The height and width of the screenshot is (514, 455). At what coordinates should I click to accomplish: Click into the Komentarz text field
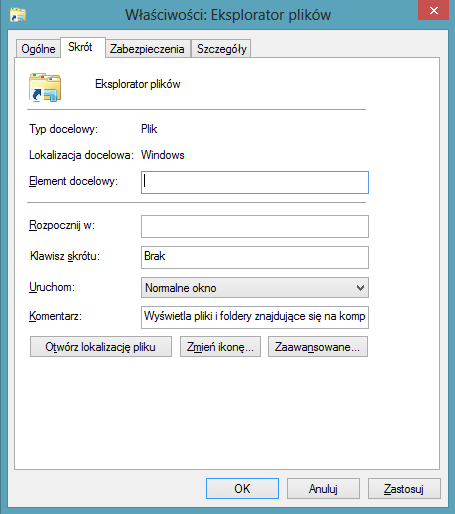(x=255, y=317)
